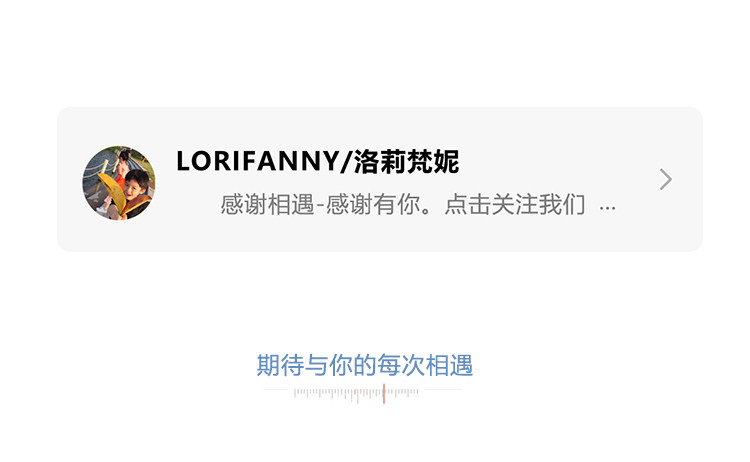The image size is (750, 462).
Task: Tap the 洛莉梵妮 Chinese part of the name
Action: 407,161
